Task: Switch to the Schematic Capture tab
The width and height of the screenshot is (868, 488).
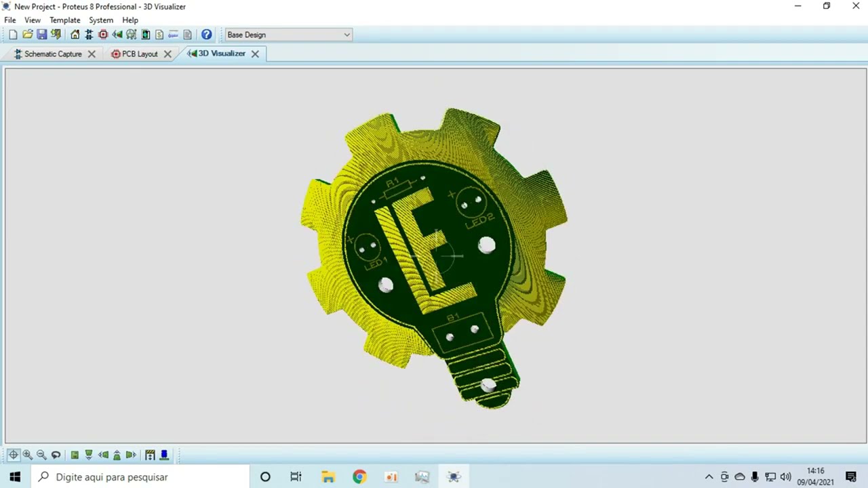Action: pos(53,54)
